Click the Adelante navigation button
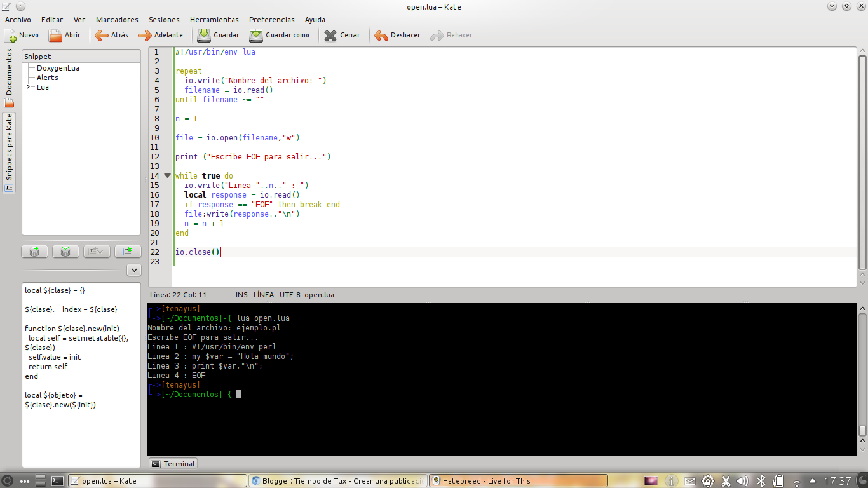This screenshot has width=868, height=488. click(x=161, y=35)
